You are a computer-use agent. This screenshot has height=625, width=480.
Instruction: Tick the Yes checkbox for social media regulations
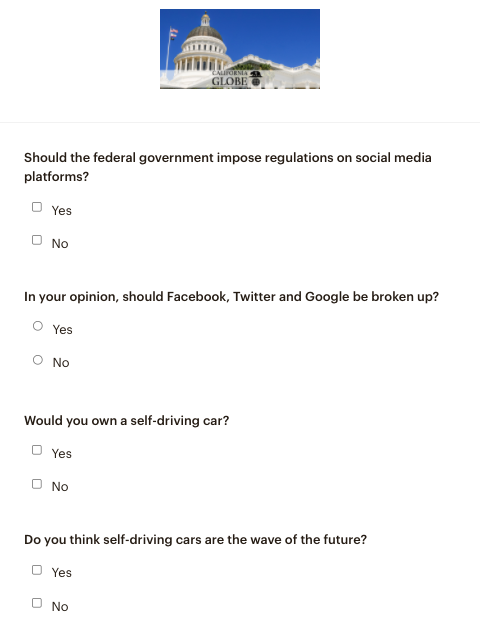tap(37, 207)
